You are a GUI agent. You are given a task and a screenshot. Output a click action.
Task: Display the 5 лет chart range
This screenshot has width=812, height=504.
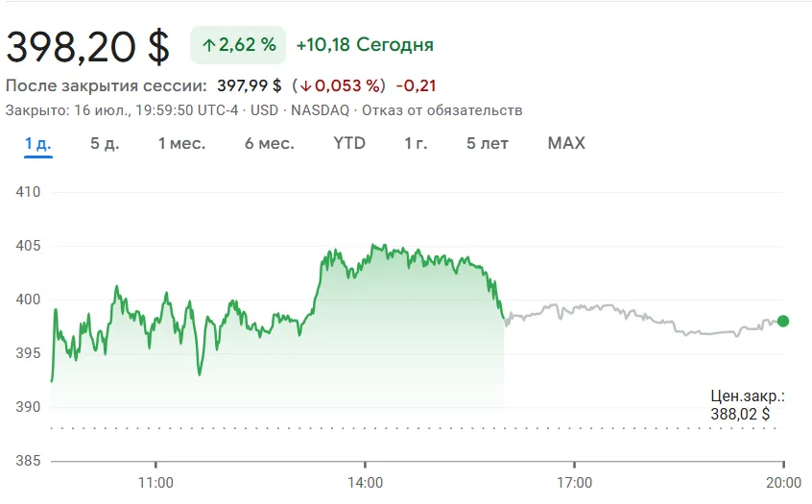coord(488,144)
